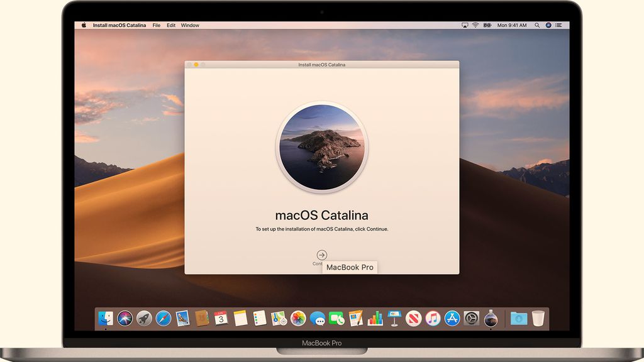
Task: Click the installer window title bar text
Action: pos(321,65)
